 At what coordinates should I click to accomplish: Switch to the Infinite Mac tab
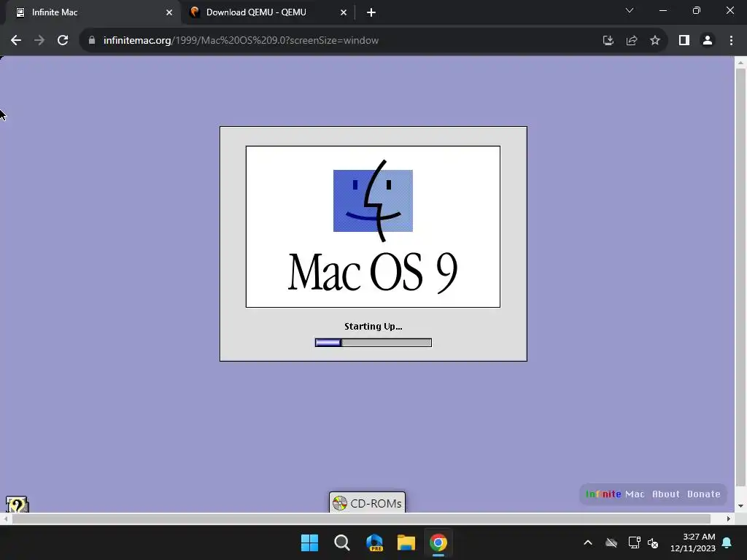click(90, 12)
